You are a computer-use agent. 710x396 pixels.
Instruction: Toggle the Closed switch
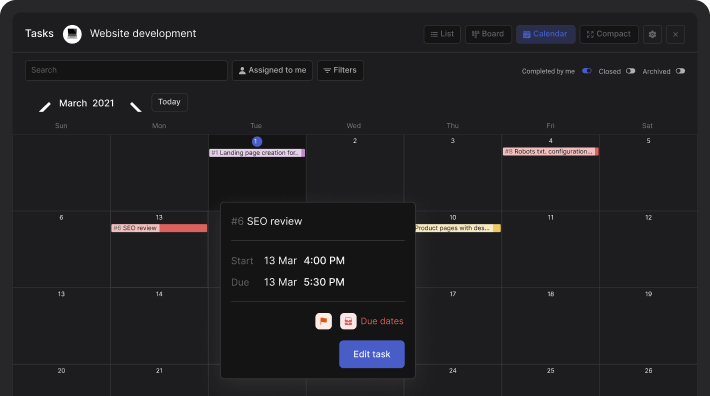click(x=630, y=71)
